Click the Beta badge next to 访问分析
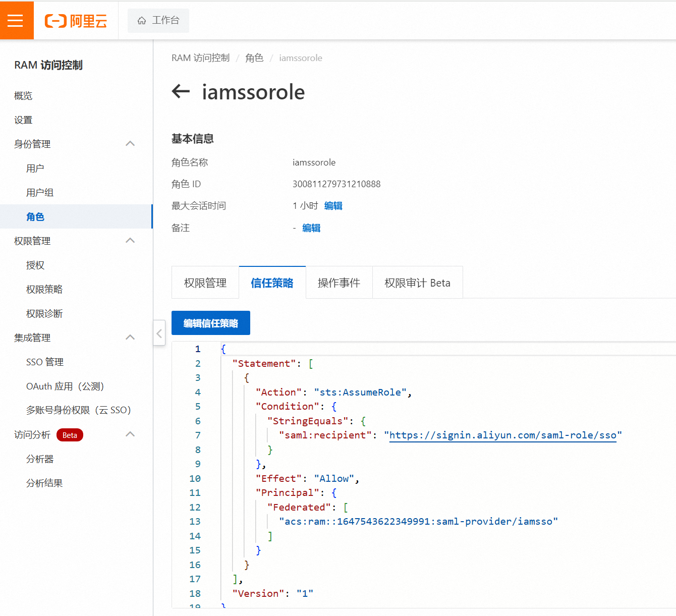The width and height of the screenshot is (676, 616). [70, 435]
